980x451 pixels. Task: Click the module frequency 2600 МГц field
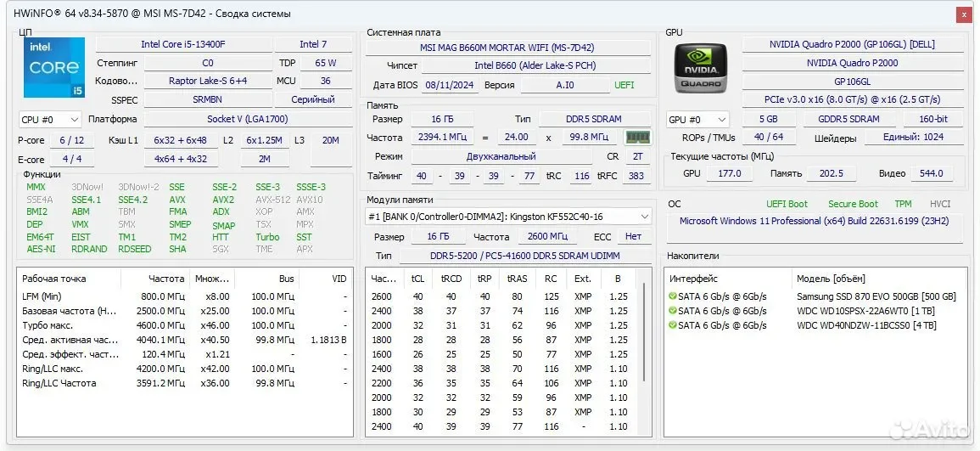point(547,237)
